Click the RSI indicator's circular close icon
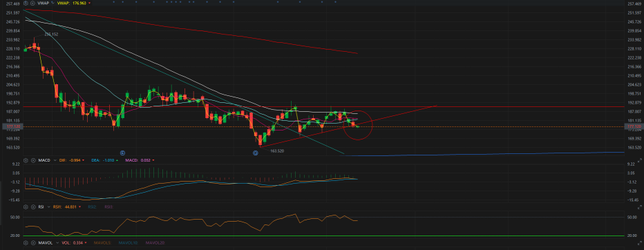 [x=33, y=207]
